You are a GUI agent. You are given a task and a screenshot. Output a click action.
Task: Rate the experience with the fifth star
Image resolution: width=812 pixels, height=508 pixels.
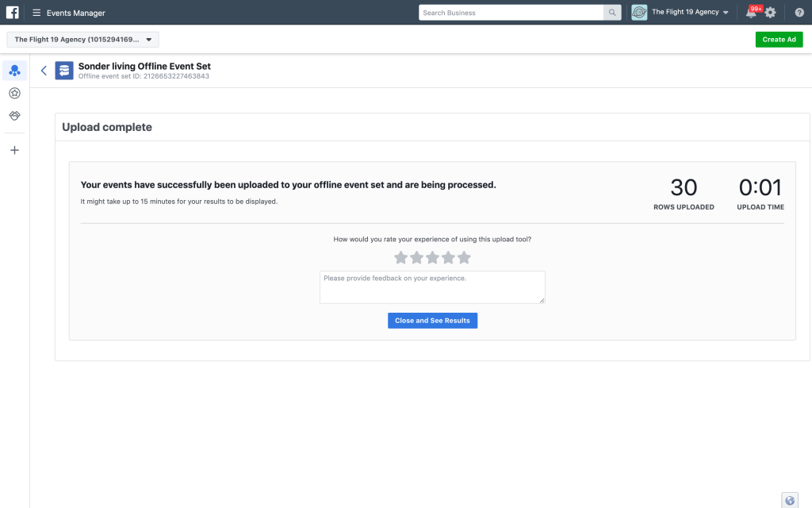pyautogui.click(x=464, y=257)
